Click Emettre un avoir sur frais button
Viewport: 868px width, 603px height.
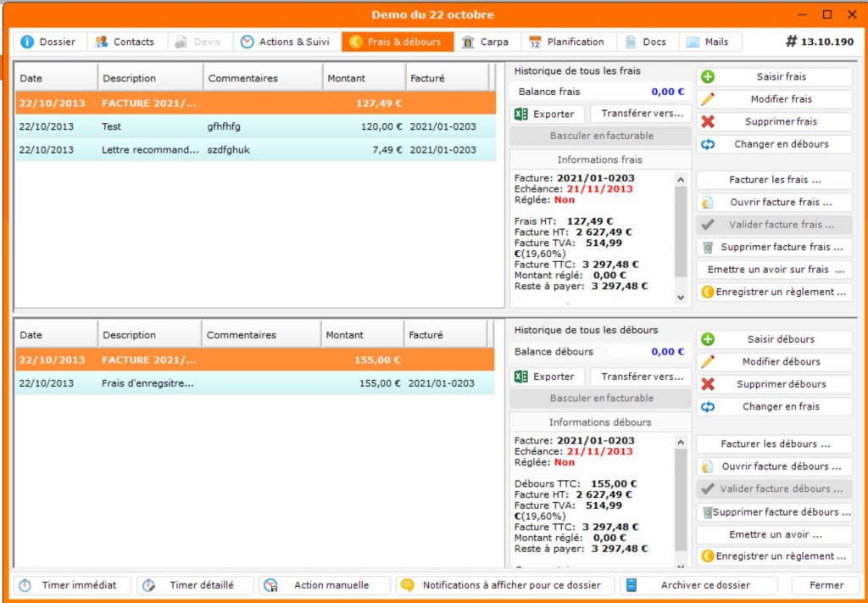click(x=774, y=270)
